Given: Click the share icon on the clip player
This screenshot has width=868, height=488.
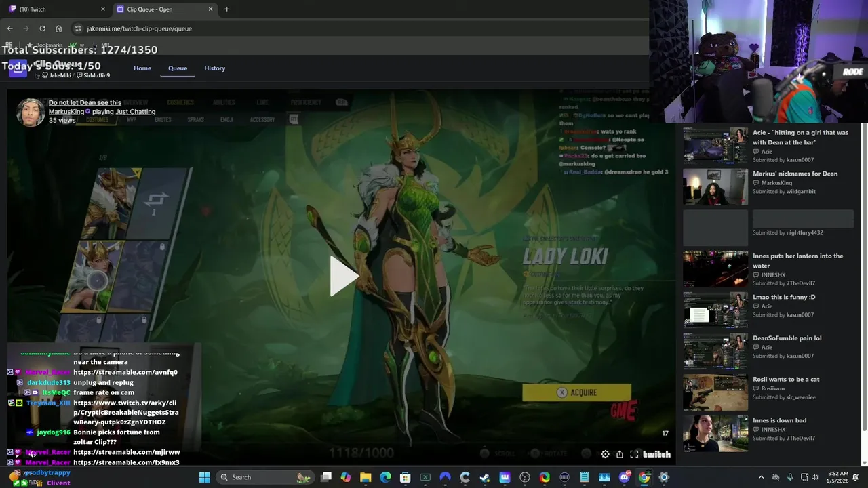Looking at the screenshot, I should click(x=620, y=454).
